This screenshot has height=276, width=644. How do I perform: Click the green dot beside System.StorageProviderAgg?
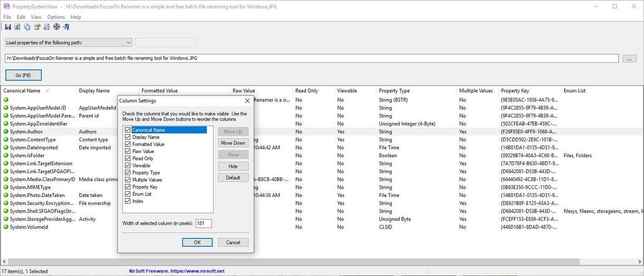(6, 218)
